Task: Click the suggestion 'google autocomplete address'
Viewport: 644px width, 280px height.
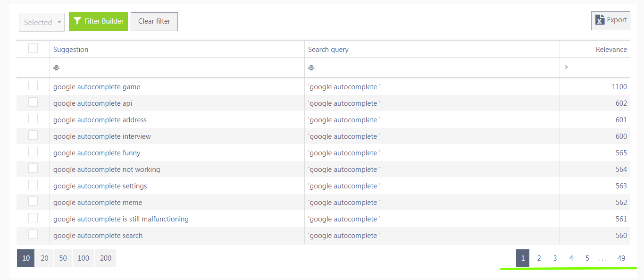Action: (100, 120)
